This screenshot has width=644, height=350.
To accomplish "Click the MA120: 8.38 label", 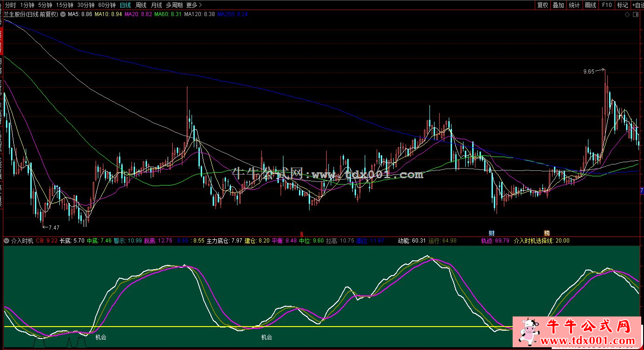I will (x=199, y=14).
